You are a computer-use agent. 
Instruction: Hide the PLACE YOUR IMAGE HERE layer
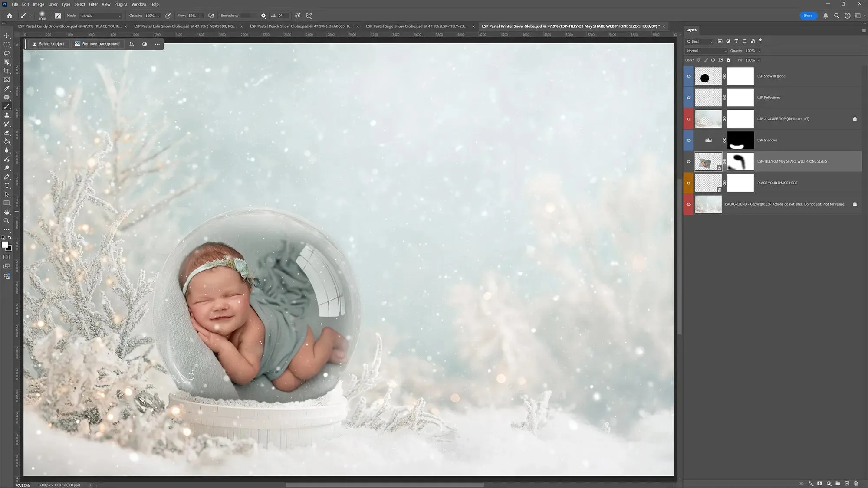688,183
